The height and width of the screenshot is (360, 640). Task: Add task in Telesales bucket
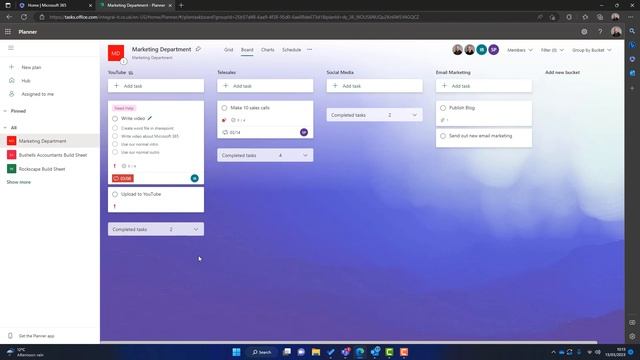[x=265, y=86]
